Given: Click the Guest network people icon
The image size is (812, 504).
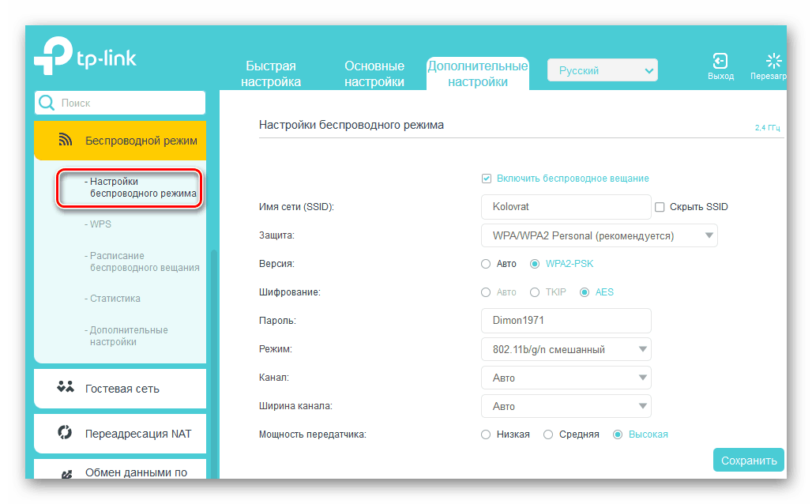Looking at the screenshot, I should (x=66, y=387).
